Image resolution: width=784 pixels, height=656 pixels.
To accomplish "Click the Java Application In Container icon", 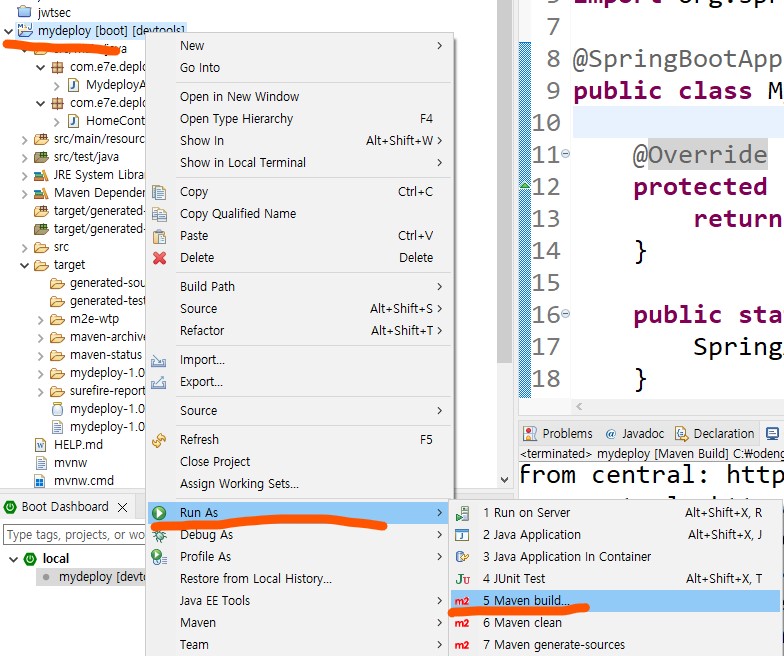I will (462, 557).
